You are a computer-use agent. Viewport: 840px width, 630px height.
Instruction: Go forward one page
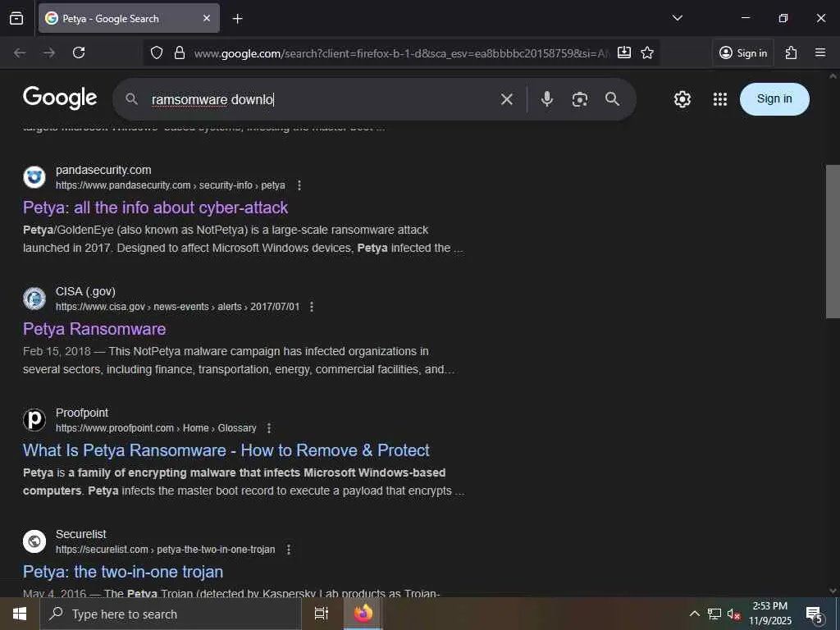49,52
